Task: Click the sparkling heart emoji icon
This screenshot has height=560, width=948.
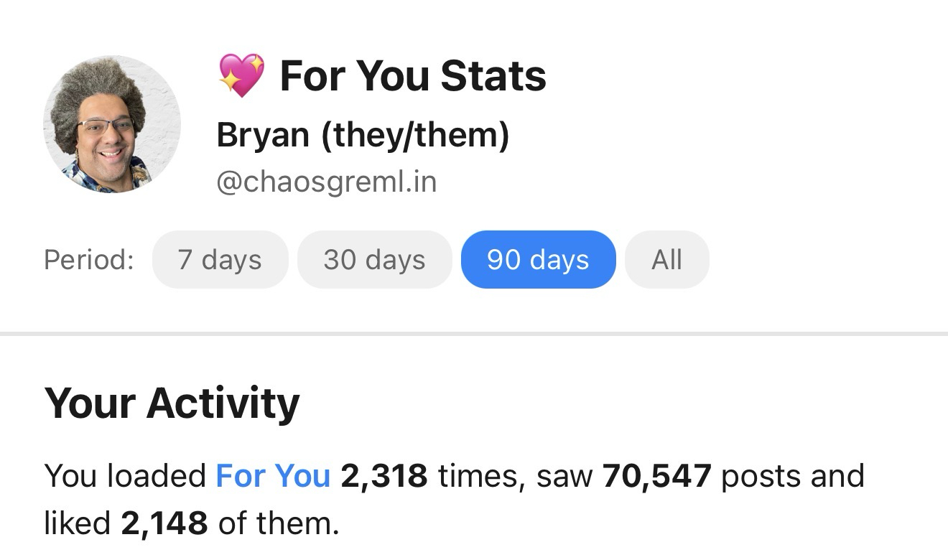Action: 241,76
